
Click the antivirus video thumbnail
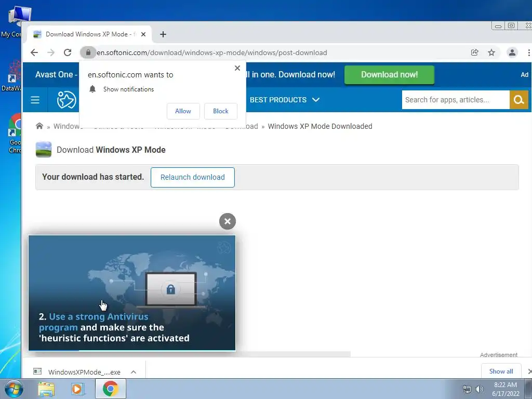[132, 293]
